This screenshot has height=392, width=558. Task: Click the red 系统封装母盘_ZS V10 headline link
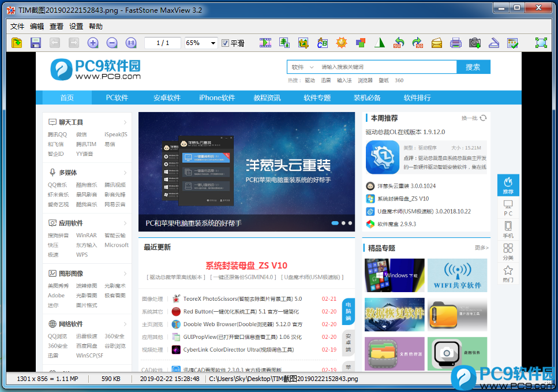246,266
